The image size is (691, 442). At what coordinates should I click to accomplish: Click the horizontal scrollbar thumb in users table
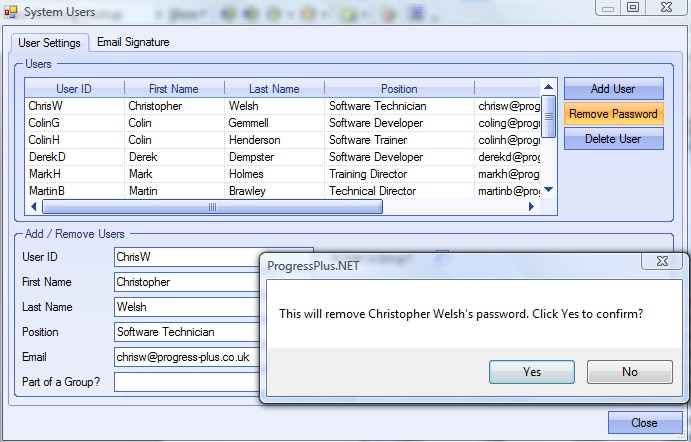[x=211, y=207]
